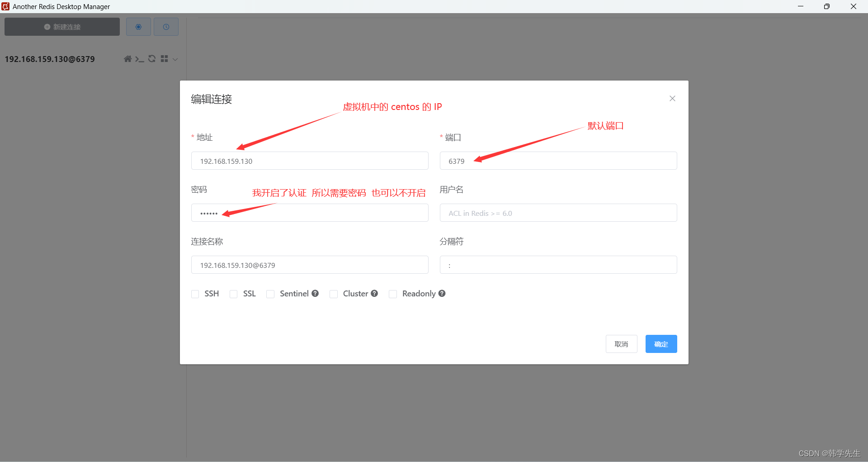Focus the separator (分隔符) input field
Screen dimensions: 868x462
point(558,265)
